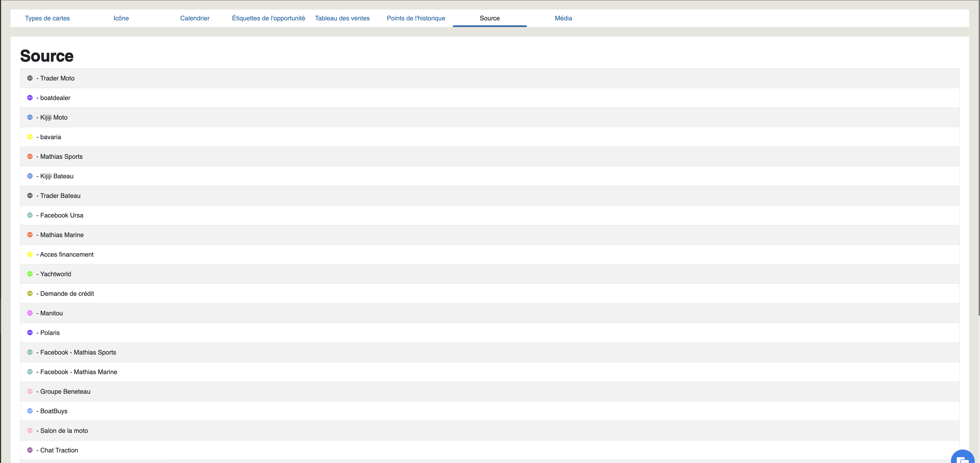Click the blue globe icon beside BoatBuys

coord(30,411)
